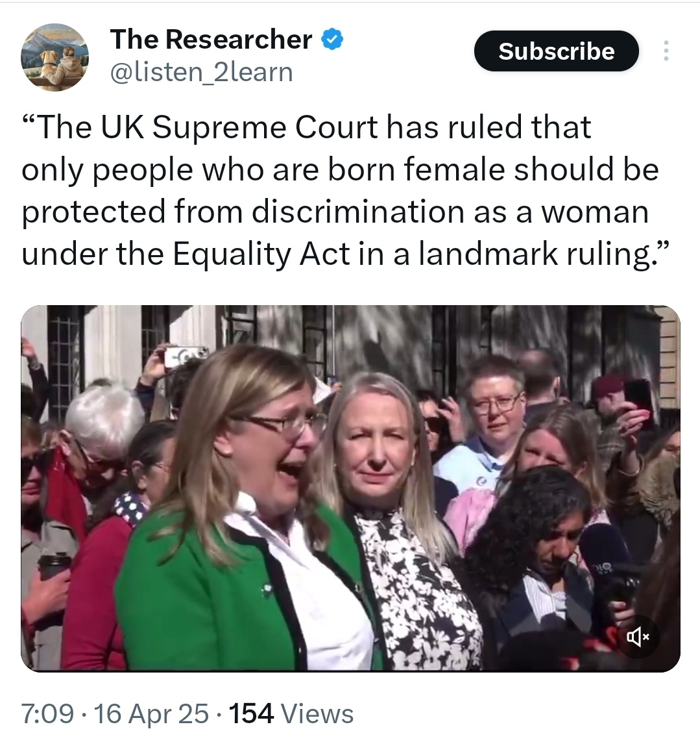Open the @listen_2learn handle link
The width and height of the screenshot is (700, 742).
[202, 73]
